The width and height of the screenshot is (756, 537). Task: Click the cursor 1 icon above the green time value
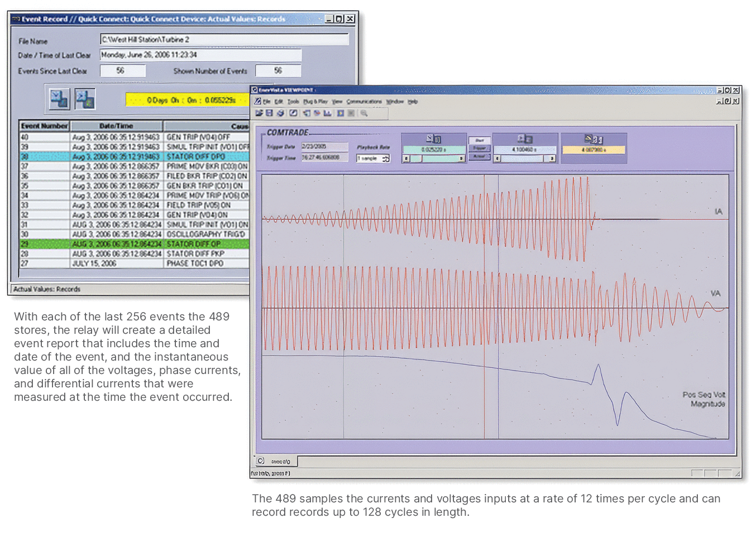(x=434, y=138)
